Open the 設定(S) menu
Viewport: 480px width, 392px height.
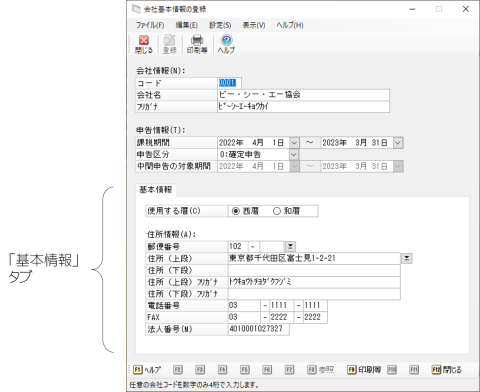[220, 25]
